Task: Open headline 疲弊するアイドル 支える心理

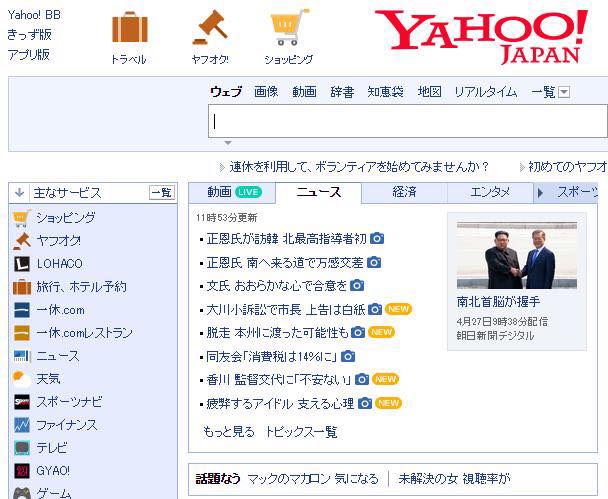Action: coord(280,403)
